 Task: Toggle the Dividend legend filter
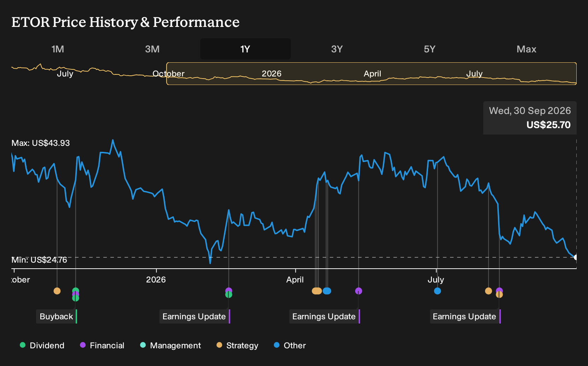(x=42, y=345)
